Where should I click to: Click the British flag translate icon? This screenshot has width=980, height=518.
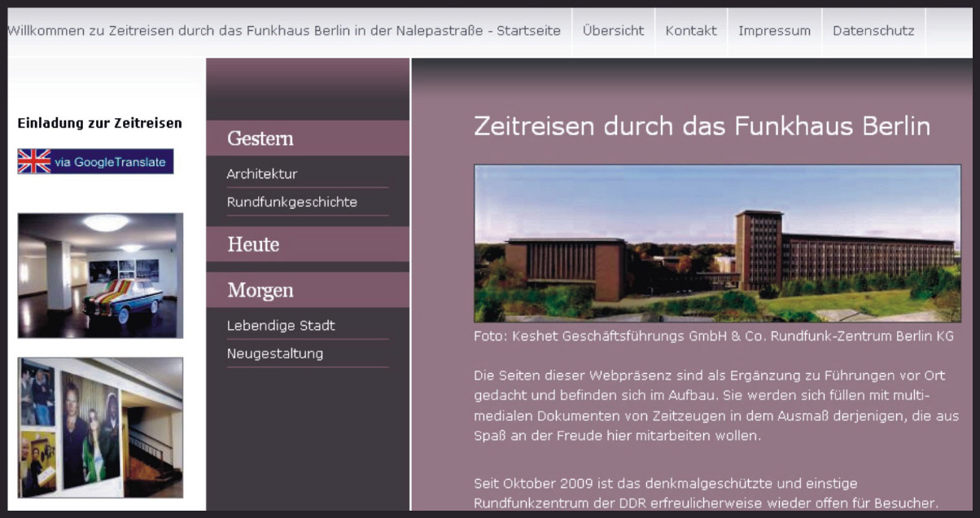[x=34, y=161]
